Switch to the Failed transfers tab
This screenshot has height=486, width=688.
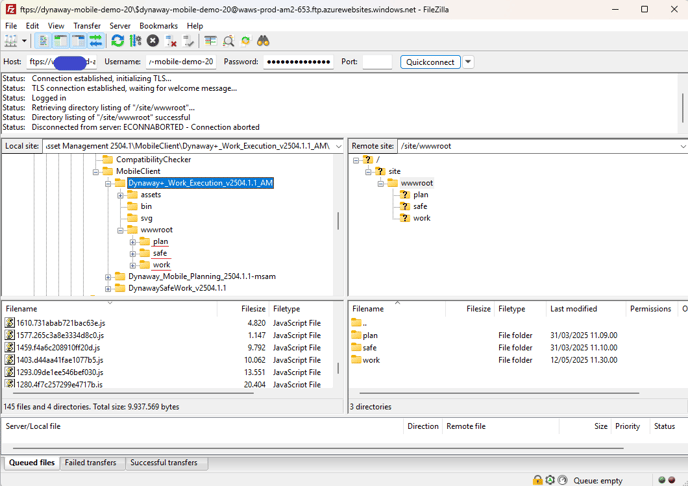click(90, 463)
